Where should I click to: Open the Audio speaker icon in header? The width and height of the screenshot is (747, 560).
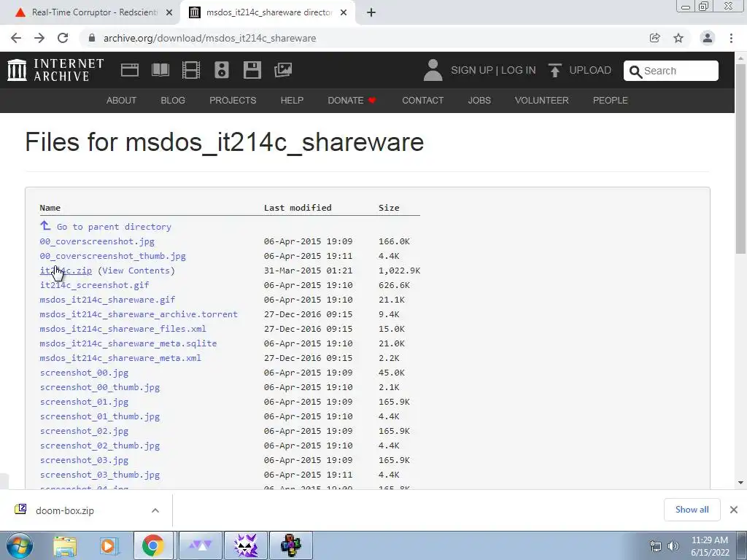[222, 70]
